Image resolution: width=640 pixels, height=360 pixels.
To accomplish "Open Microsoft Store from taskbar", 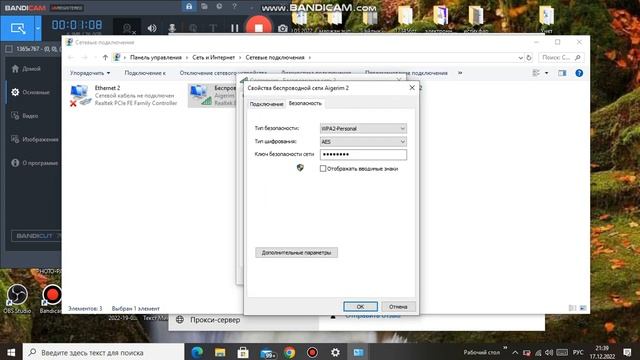I will point(243,352).
